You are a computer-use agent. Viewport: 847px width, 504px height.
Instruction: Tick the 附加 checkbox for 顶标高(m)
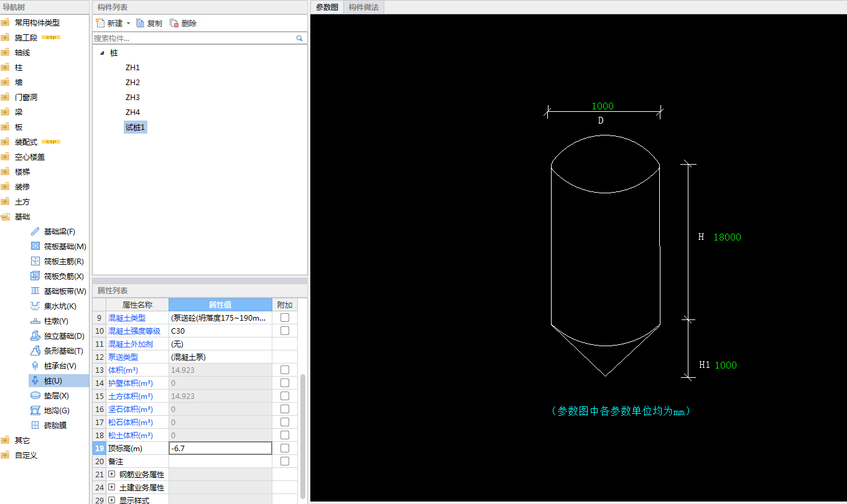coord(285,448)
